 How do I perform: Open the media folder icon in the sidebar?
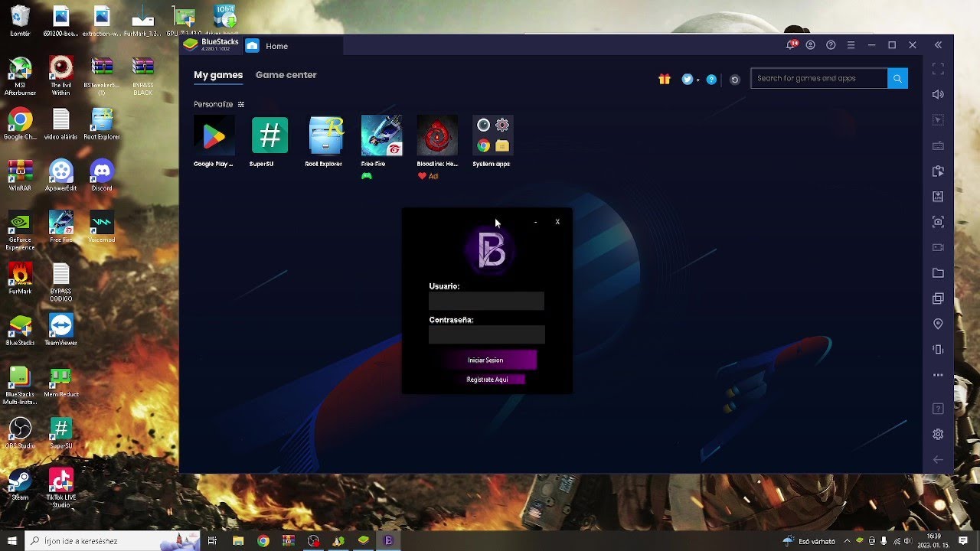click(938, 273)
